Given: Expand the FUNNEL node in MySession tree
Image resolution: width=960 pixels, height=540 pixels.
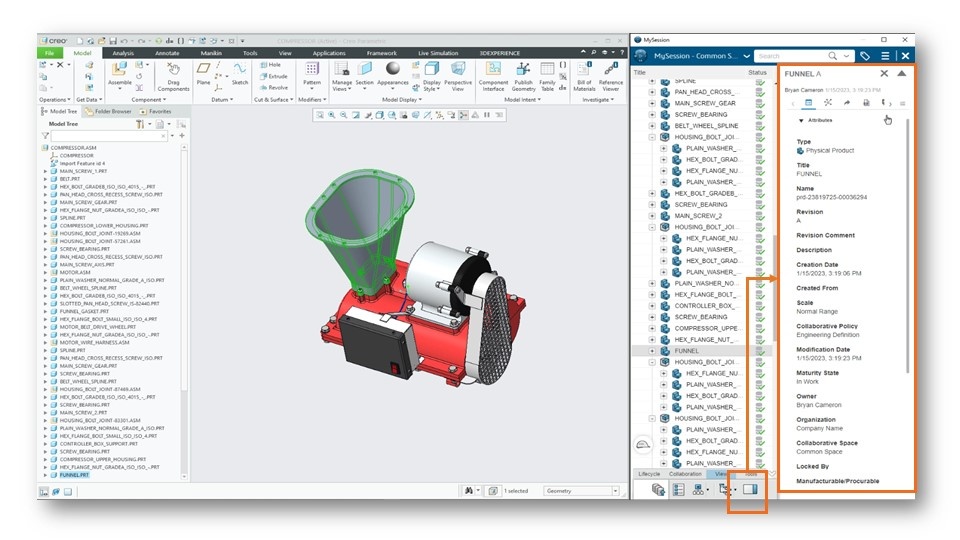Looking at the screenshot, I should coord(652,351).
